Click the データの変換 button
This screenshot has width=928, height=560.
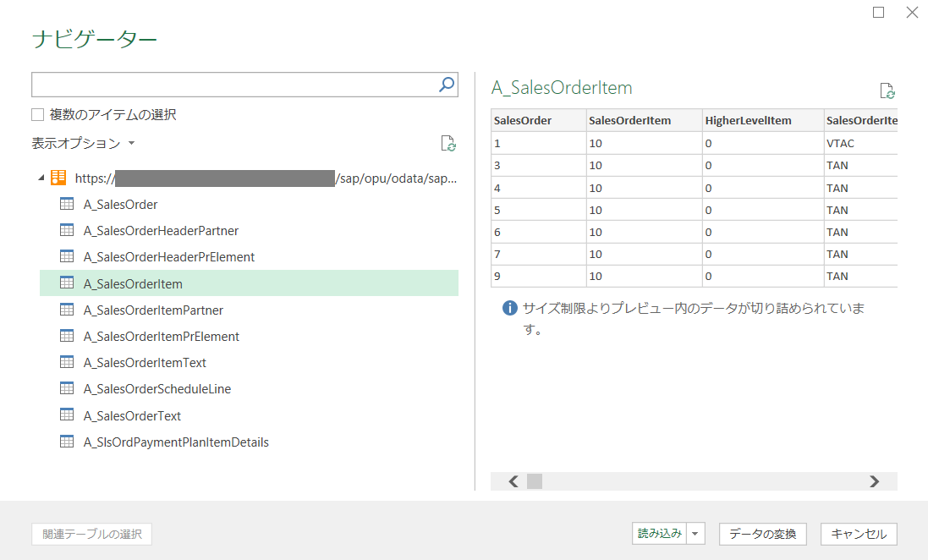tap(762, 534)
